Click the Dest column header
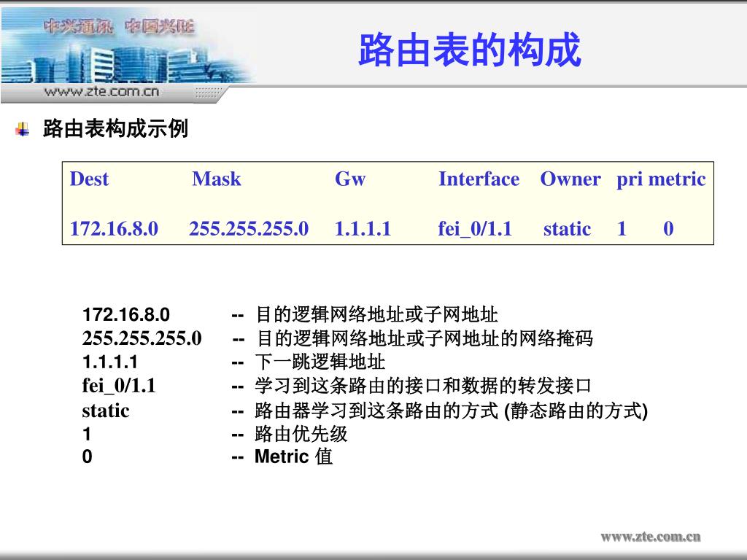This screenshot has height=560, width=747. point(89,179)
